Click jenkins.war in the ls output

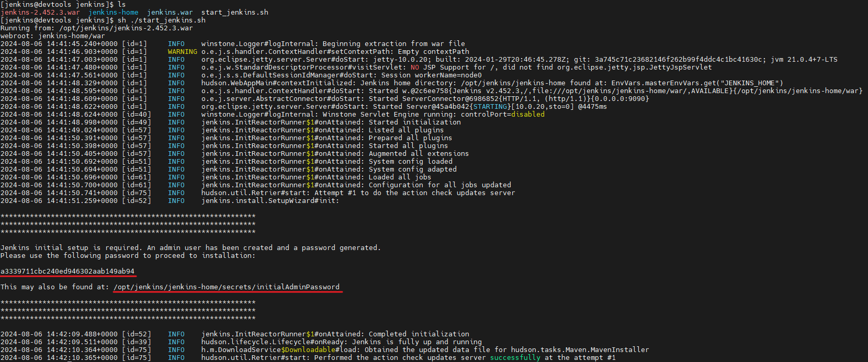pyautogui.click(x=170, y=12)
